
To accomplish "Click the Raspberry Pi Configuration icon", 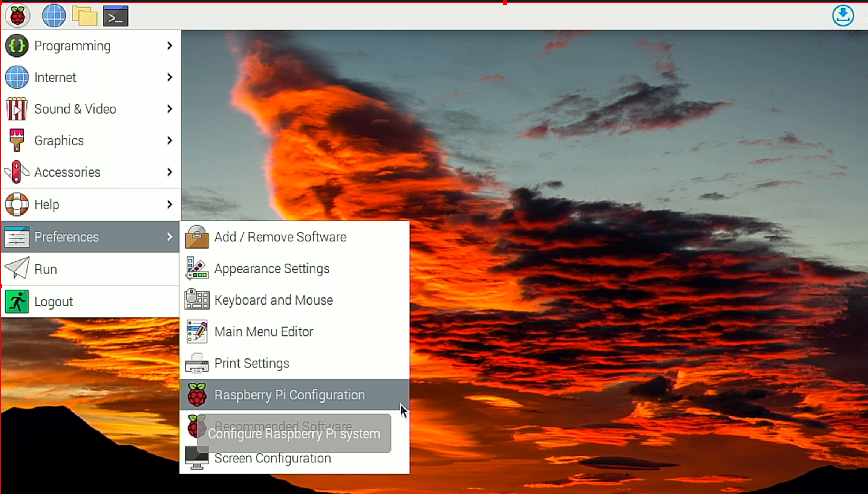I will pos(197,395).
